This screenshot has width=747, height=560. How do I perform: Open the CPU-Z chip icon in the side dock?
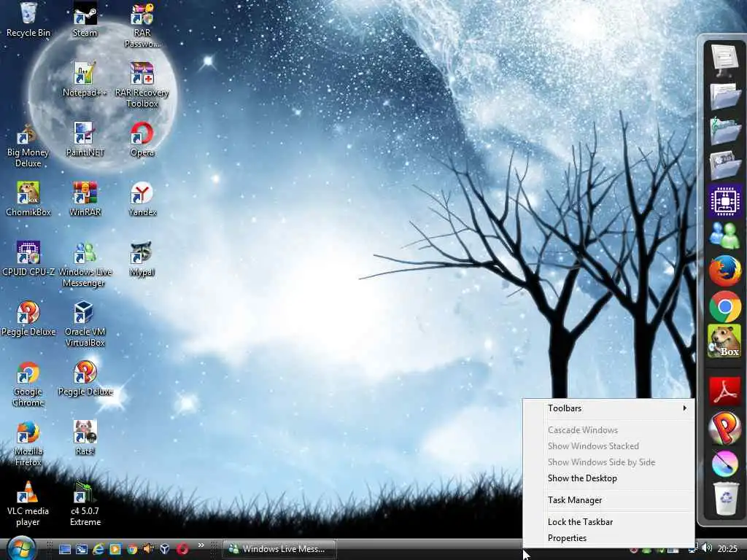[x=724, y=201]
